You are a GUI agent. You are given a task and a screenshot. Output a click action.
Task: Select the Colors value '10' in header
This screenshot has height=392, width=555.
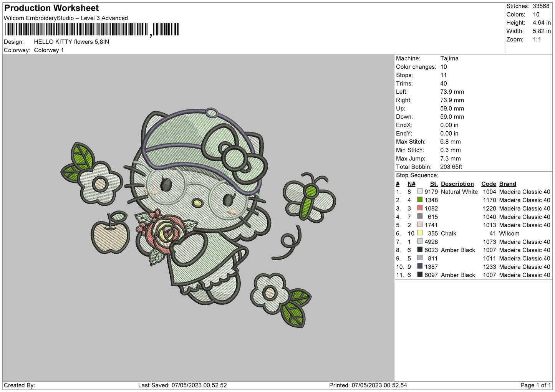coord(536,15)
